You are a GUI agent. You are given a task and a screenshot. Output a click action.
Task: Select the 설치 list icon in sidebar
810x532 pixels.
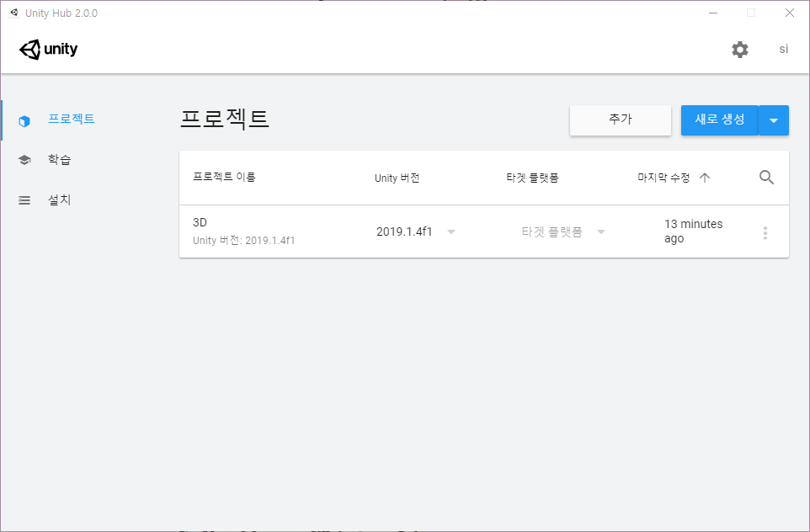(24, 200)
